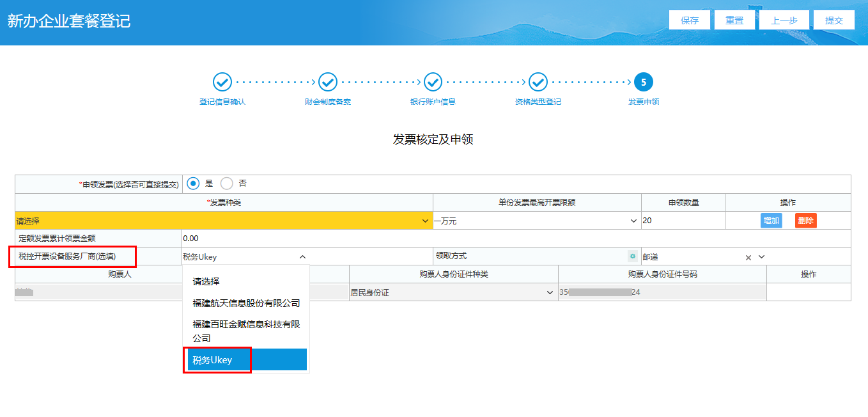Click the blue 增加 button
868x417 pixels.
click(x=771, y=221)
